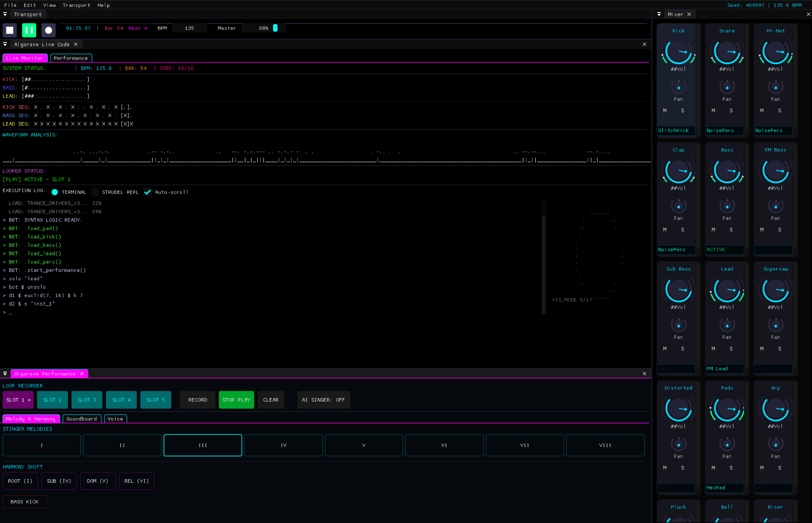Click the Hi-Hat channel Pan knob
Image resolution: width=812 pixels, height=523 pixels.
pos(776,87)
